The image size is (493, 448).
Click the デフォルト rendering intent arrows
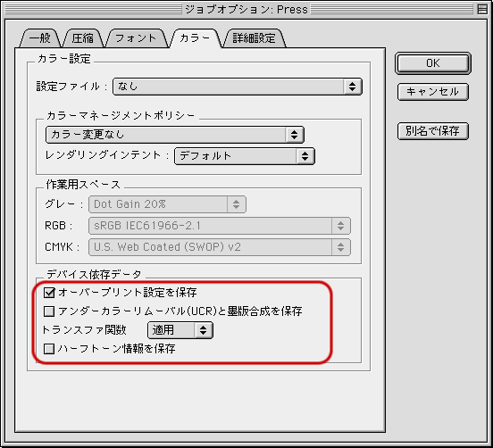coord(305,156)
